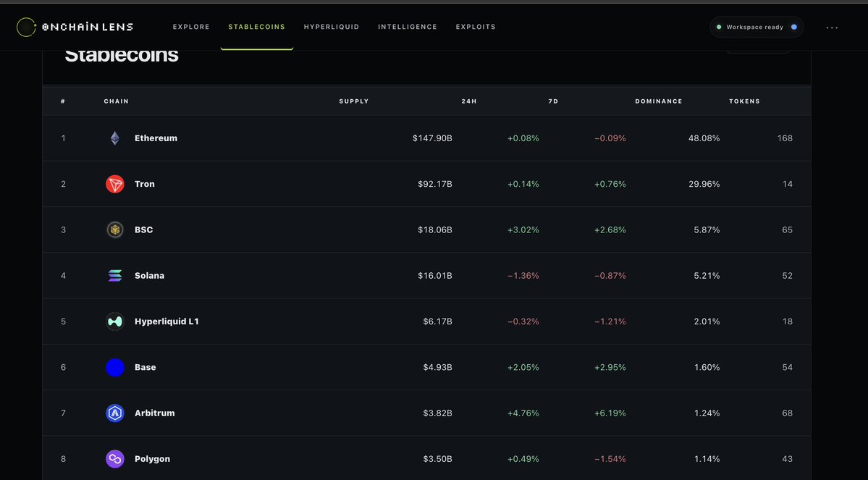Click Hyperliquid L1 7D change −1.21%

coord(610,321)
